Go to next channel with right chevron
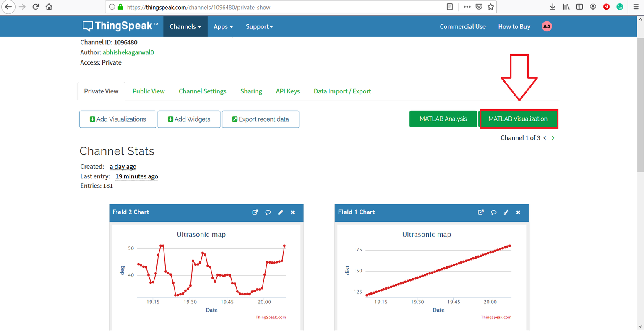 point(553,138)
